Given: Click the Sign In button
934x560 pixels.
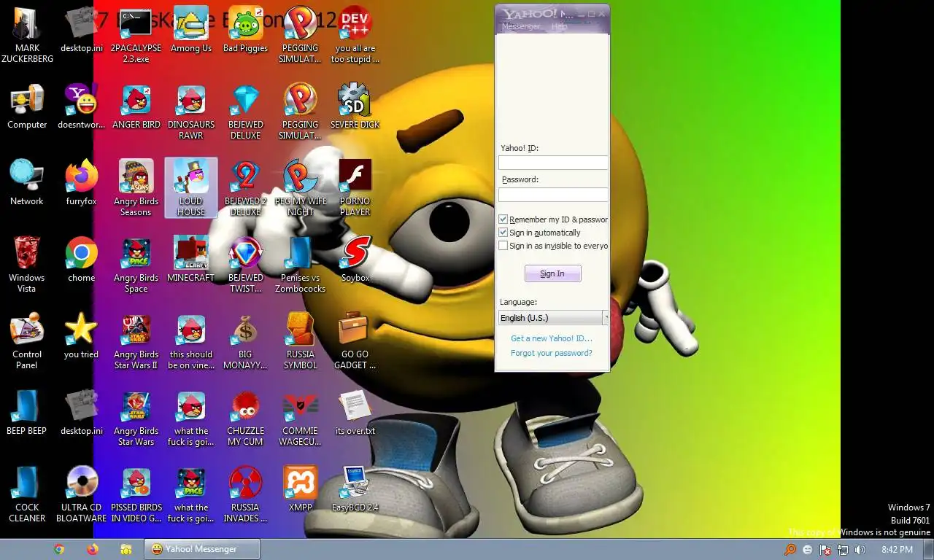Looking at the screenshot, I should 552,273.
